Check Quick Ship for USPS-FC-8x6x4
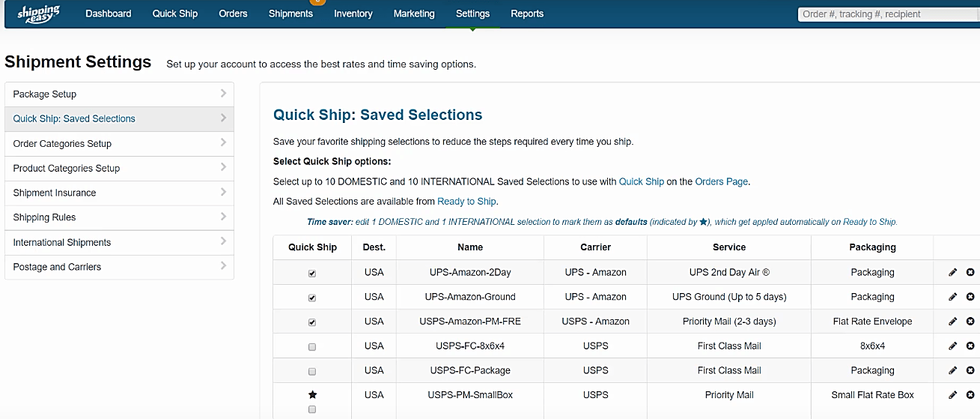Screen dimensions: 980x419 (312, 347)
